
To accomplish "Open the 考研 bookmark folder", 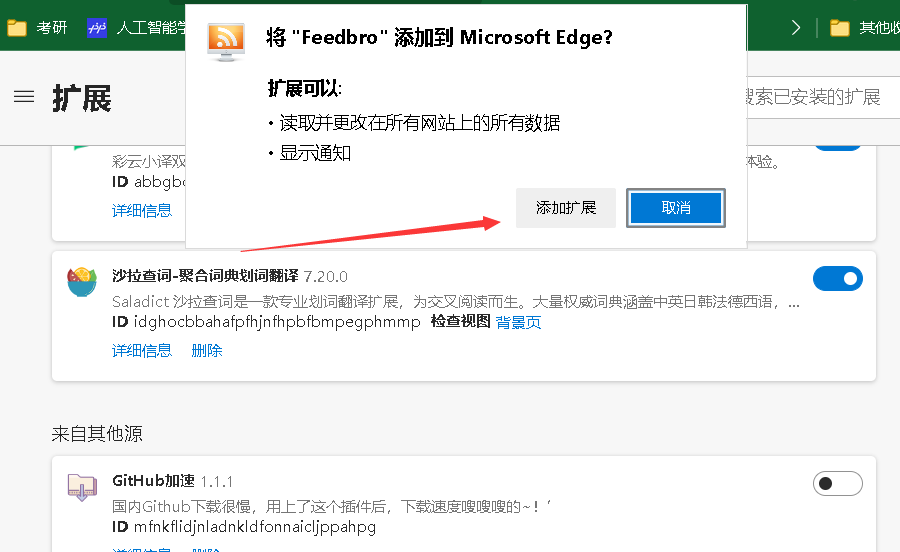I will coord(37,28).
